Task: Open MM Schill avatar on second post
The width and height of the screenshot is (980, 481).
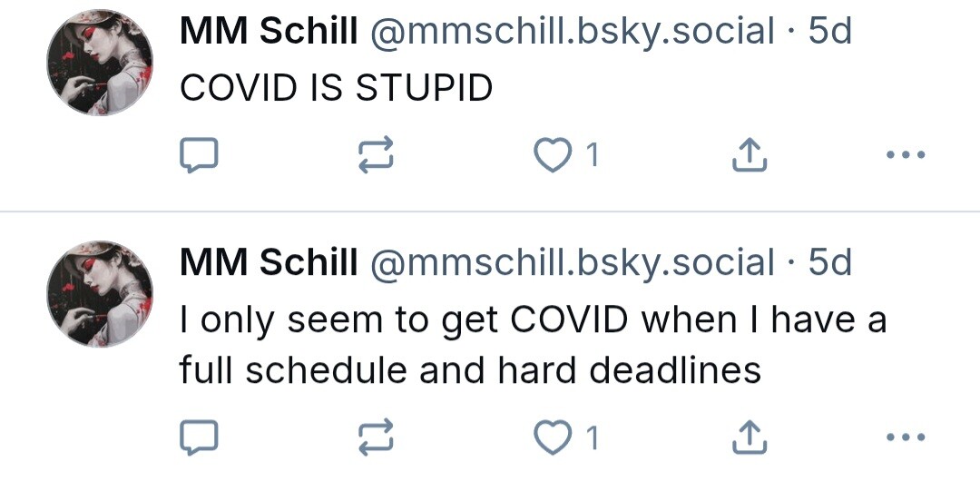Action: (100, 294)
